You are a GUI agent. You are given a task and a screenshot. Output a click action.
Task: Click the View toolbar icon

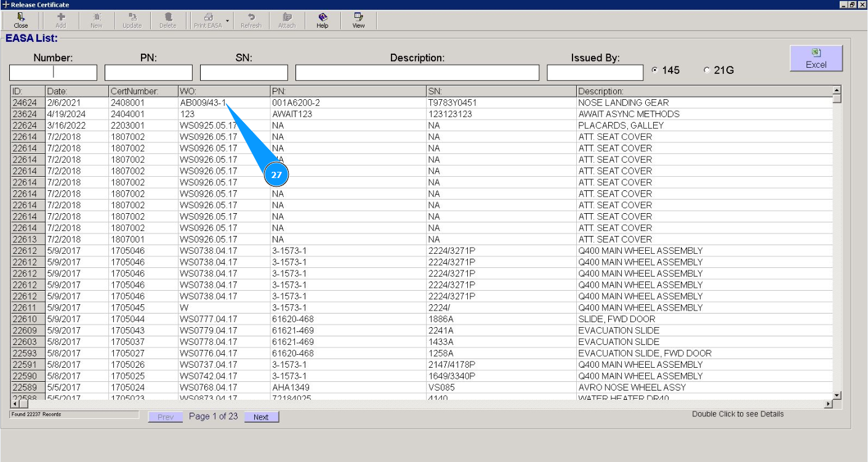point(358,20)
